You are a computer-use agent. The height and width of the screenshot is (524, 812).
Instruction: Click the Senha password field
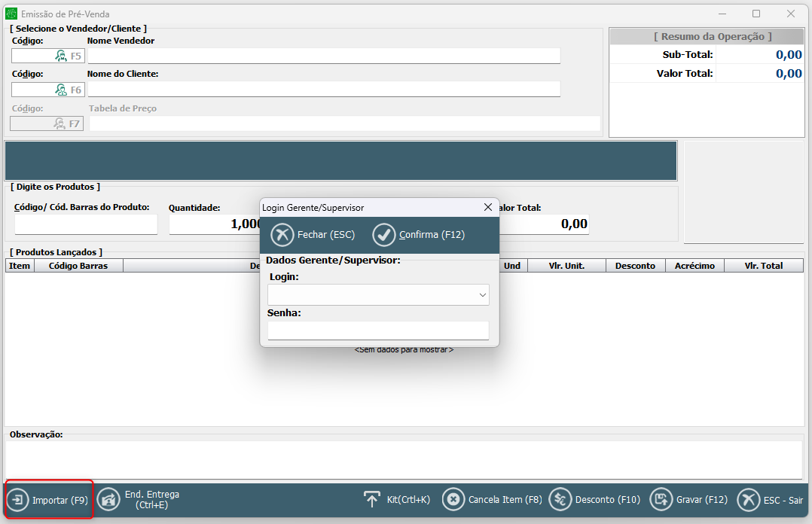(378, 331)
